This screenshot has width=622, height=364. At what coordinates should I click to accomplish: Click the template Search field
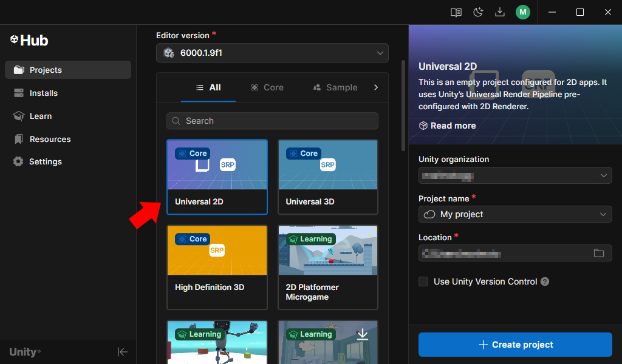point(272,121)
